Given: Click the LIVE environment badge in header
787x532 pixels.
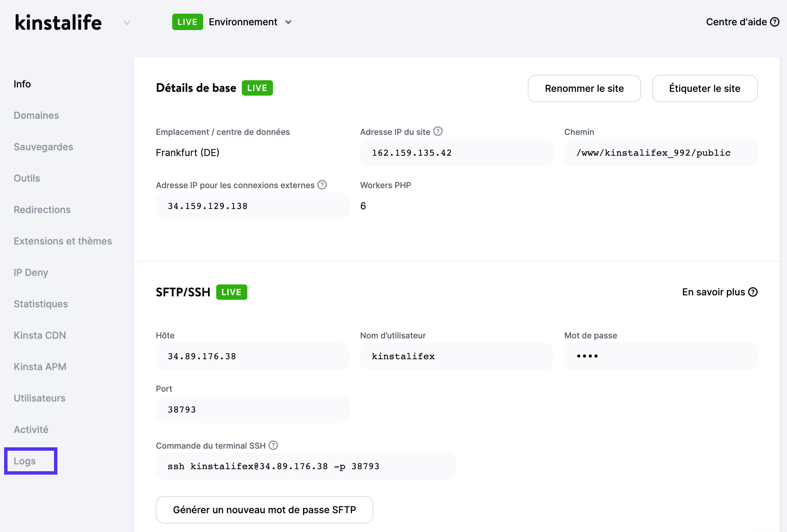Looking at the screenshot, I should 188,22.
